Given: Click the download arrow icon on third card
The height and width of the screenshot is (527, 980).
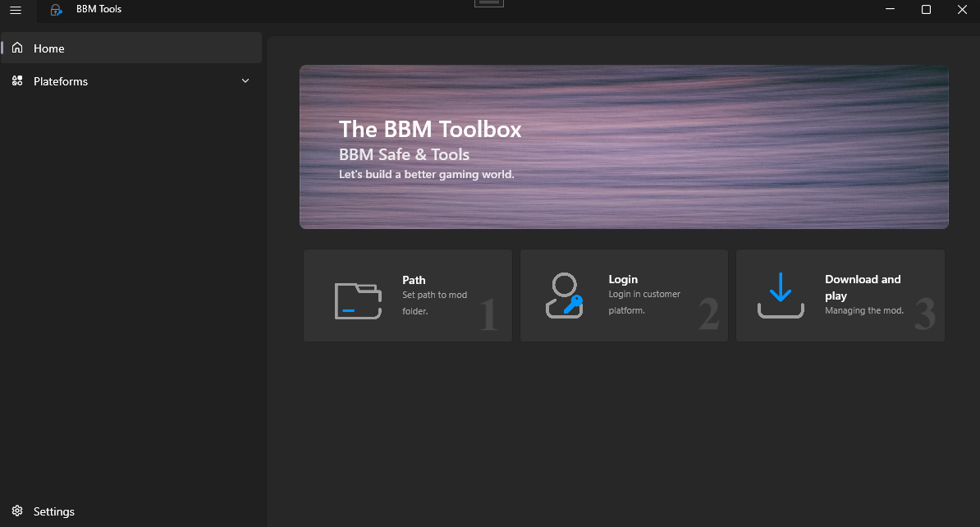Looking at the screenshot, I should [x=780, y=296].
